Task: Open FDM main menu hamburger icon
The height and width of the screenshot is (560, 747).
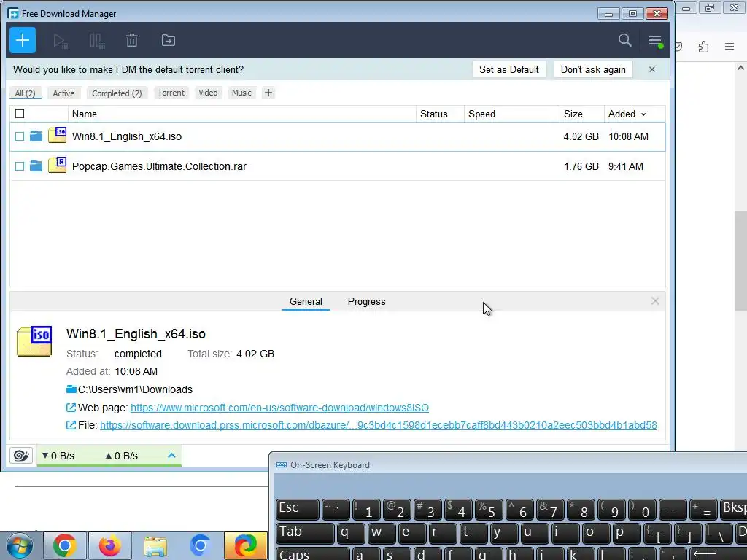Action: 656,41
